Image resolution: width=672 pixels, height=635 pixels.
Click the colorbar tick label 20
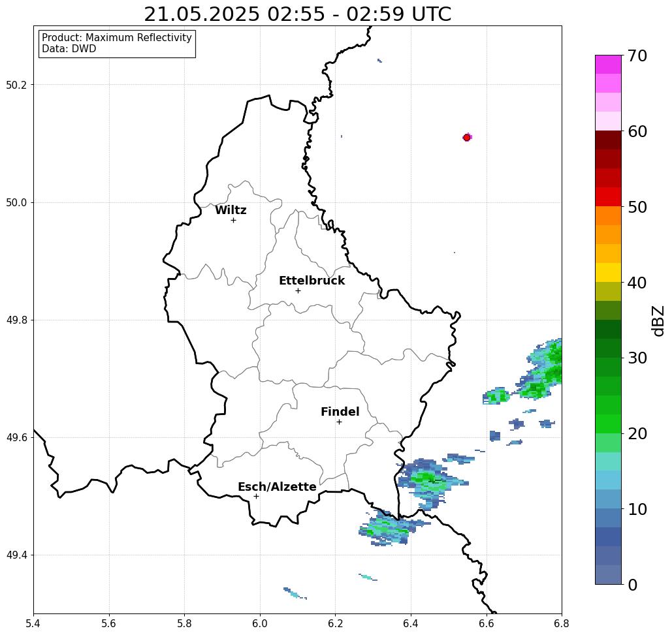pos(637,433)
